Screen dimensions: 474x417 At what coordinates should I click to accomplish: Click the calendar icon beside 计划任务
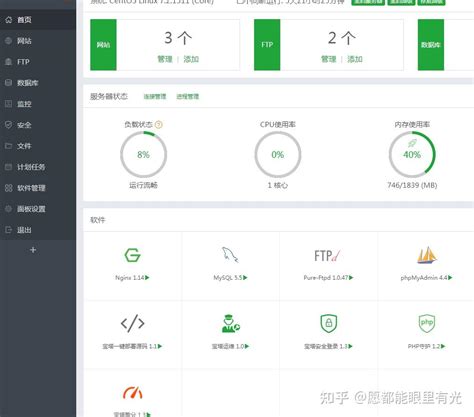coord(9,167)
